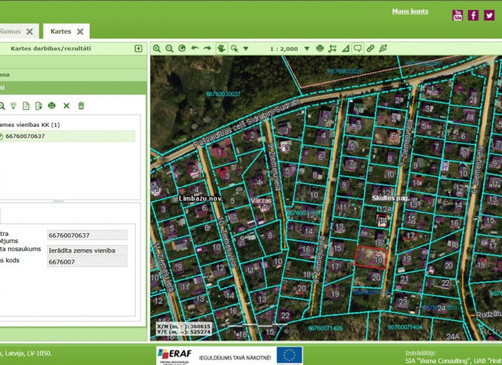
Task: Click the red highlighted parcel 18 on the map
Action: tap(371, 258)
